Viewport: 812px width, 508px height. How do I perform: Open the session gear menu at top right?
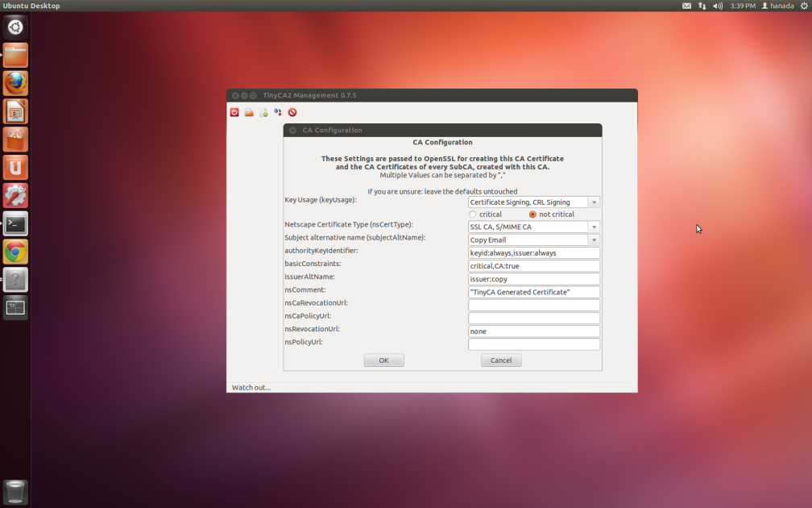click(x=803, y=6)
